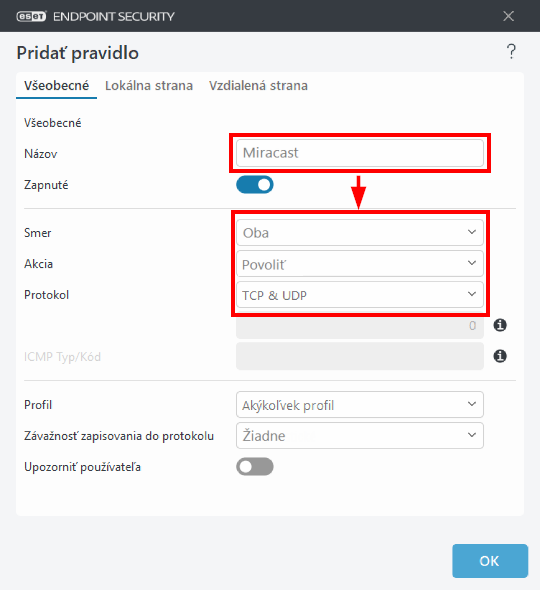This screenshot has height=590, width=540.
Task: Open the Protokol dropdown TCP & UDP
Action: coord(360,295)
